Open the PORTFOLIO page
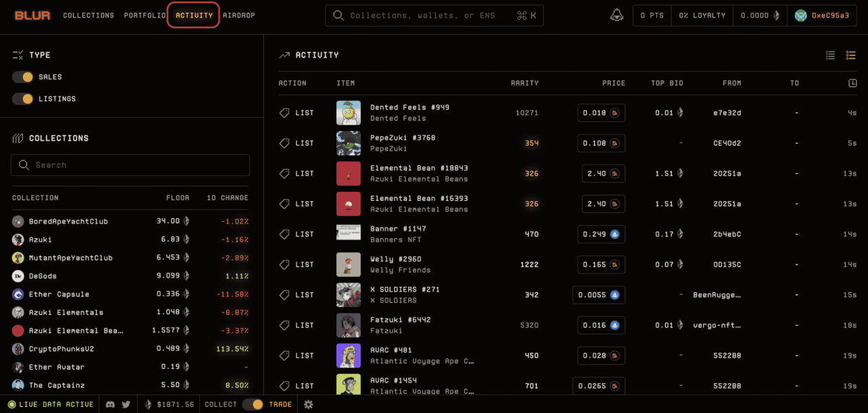The image size is (868, 413). 144,15
